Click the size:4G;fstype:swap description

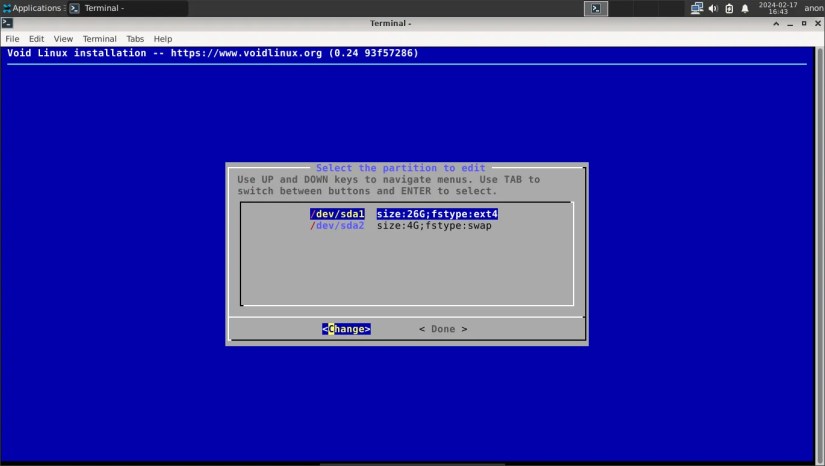[434, 226]
